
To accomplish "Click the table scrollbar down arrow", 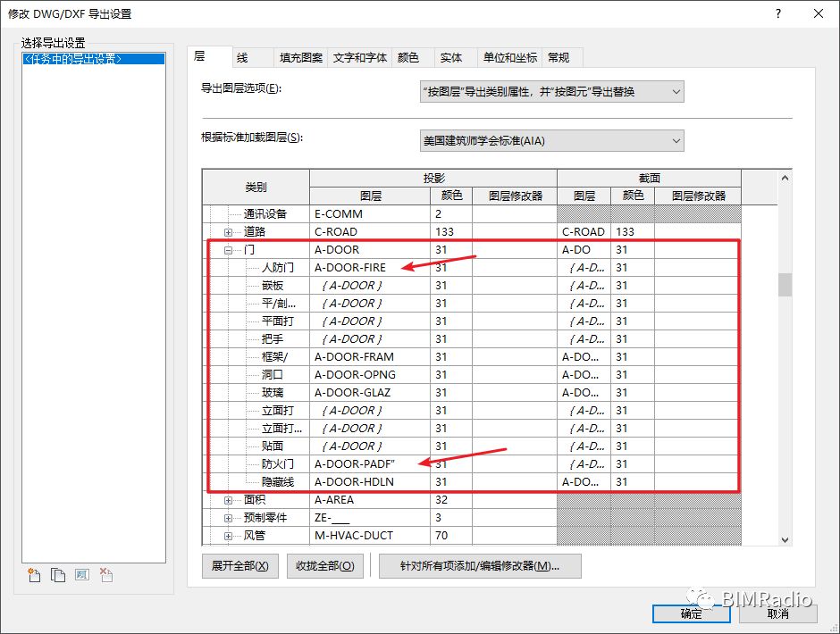I will pos(785,539).
